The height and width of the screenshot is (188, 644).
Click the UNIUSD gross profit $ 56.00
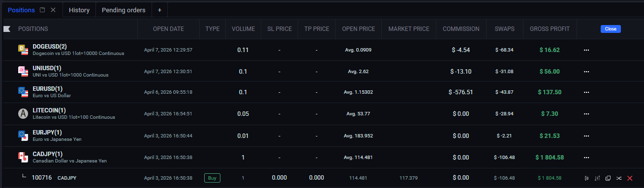point(550,72)
